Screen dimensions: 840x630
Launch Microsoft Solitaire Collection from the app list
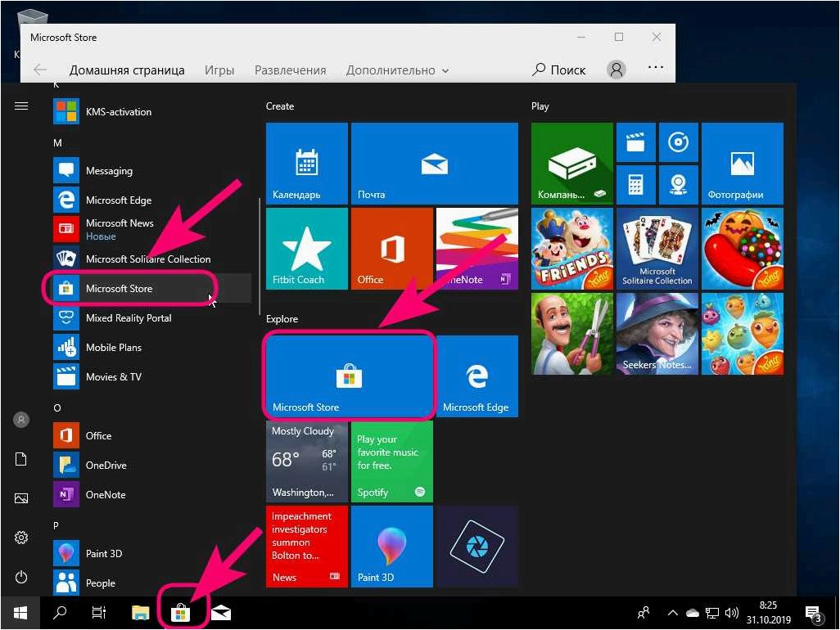click(152, 259)
